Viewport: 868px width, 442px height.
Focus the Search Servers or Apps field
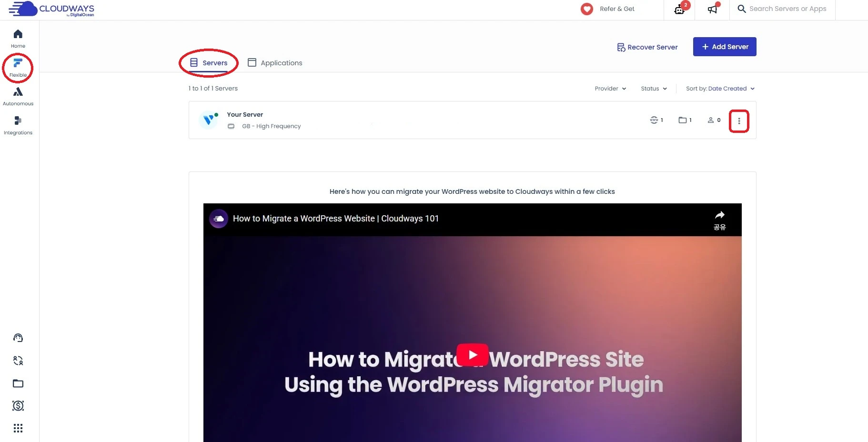point(788,9)
